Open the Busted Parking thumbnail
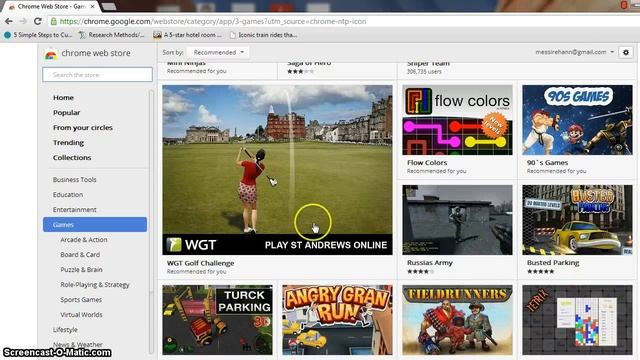This screenshot has height=360, width=640. coord(577,220)
